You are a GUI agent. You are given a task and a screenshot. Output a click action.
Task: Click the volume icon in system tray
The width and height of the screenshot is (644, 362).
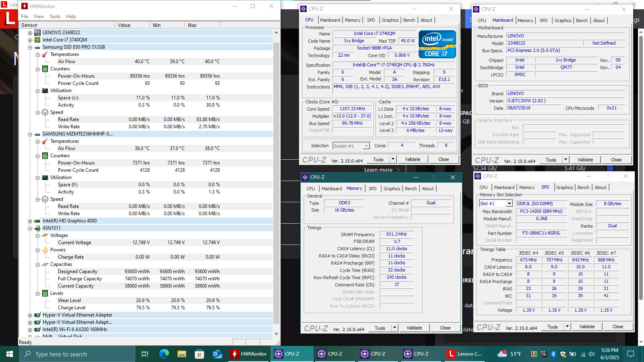point(592,354)
